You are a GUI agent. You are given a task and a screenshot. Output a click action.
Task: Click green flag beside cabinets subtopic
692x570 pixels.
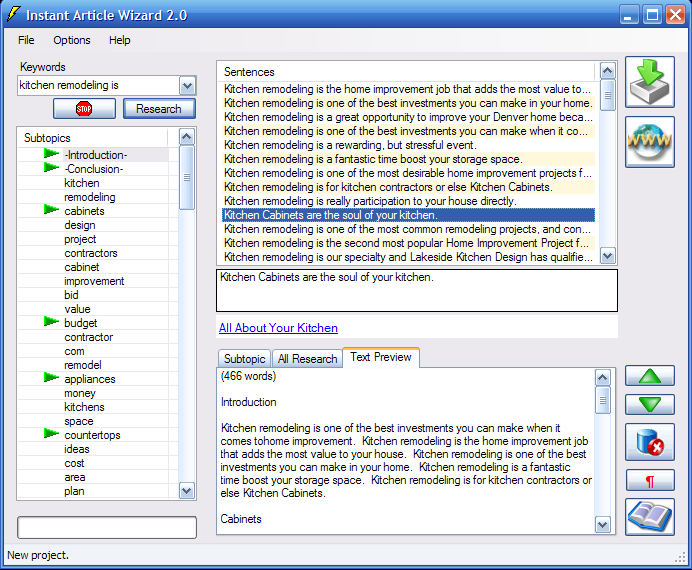pyautogui.click(x=51, y=210)
